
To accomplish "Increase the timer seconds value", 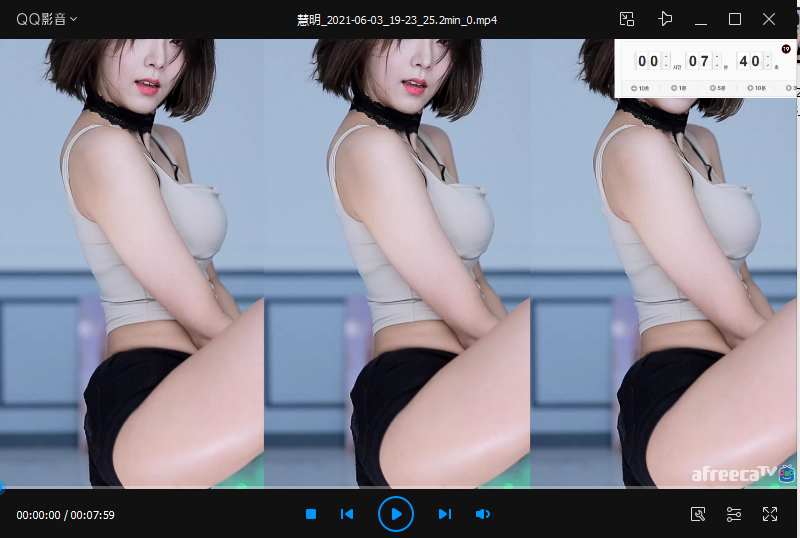I will pyautogui.click(x=767, y=57).
